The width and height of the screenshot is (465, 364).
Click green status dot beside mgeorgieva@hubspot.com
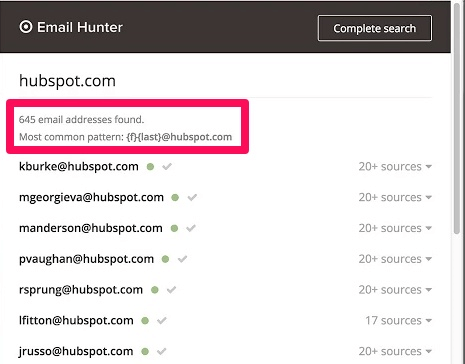[x=175, y=198]
